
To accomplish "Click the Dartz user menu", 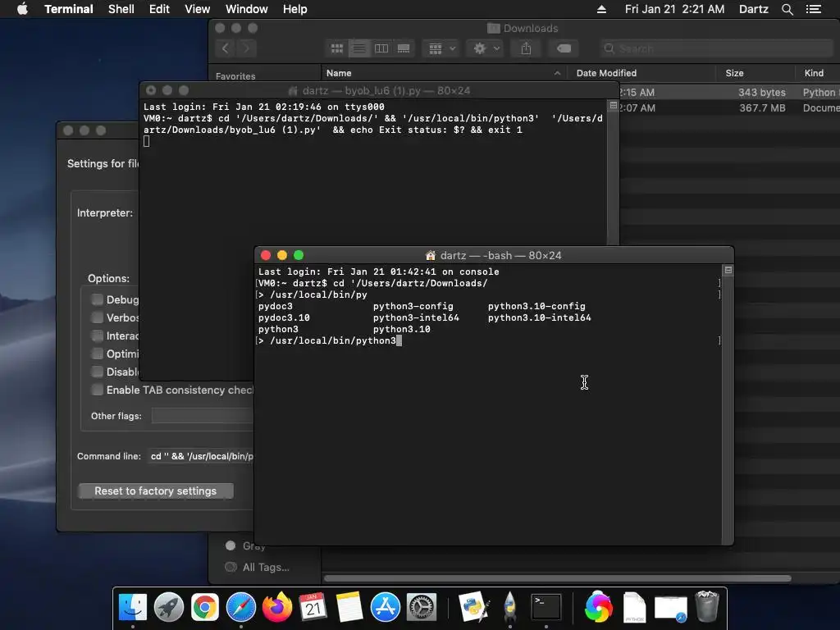I will click(753, 9).
